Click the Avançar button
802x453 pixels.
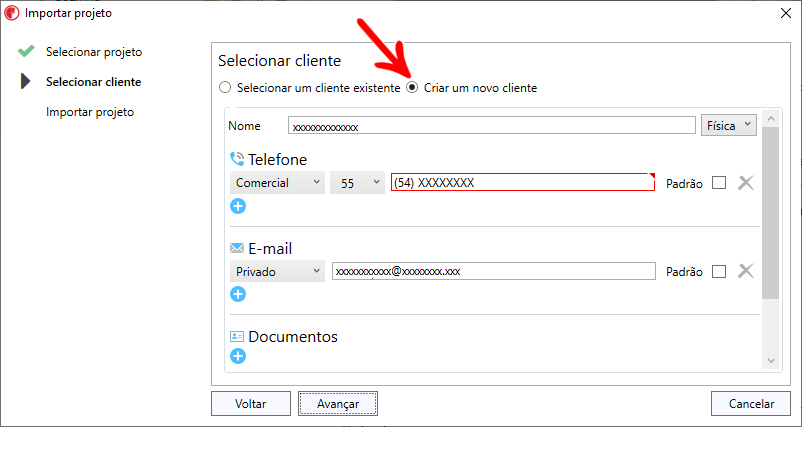coord(338,403)
